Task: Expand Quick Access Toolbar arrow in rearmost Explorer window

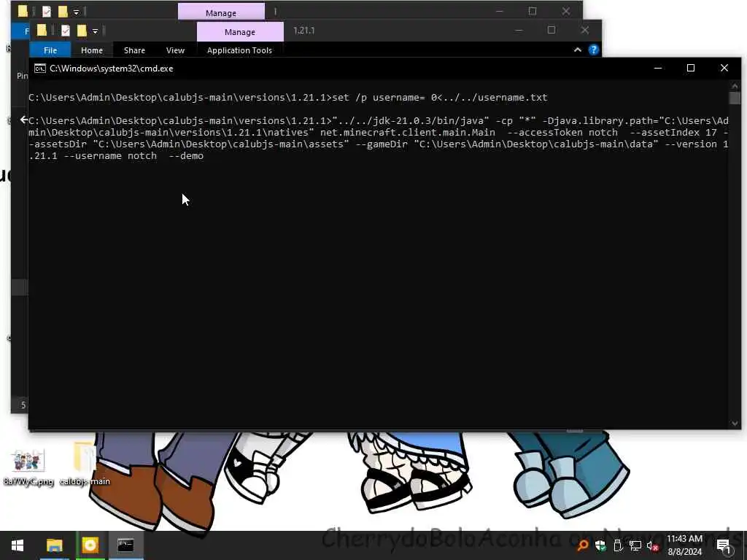Action: [76, 12]
